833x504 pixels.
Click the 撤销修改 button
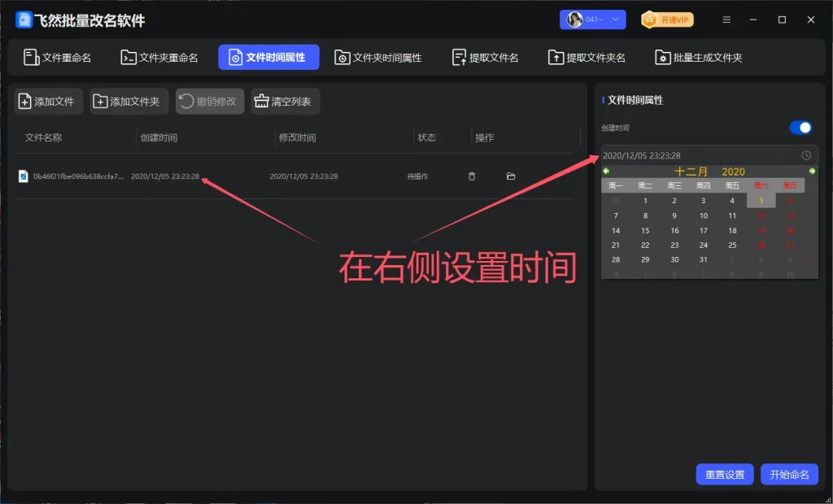pyautogui.click(x=210, y=102)
